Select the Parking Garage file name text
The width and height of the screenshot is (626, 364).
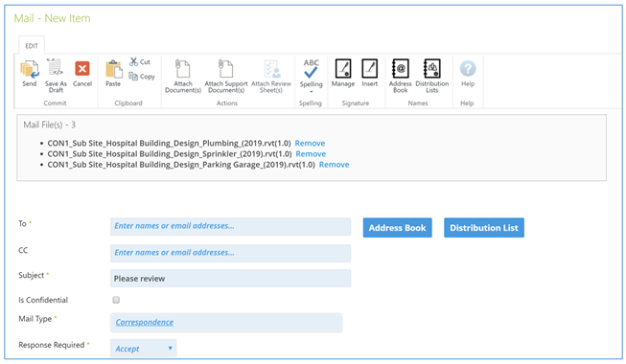click(x=181, y=165)
